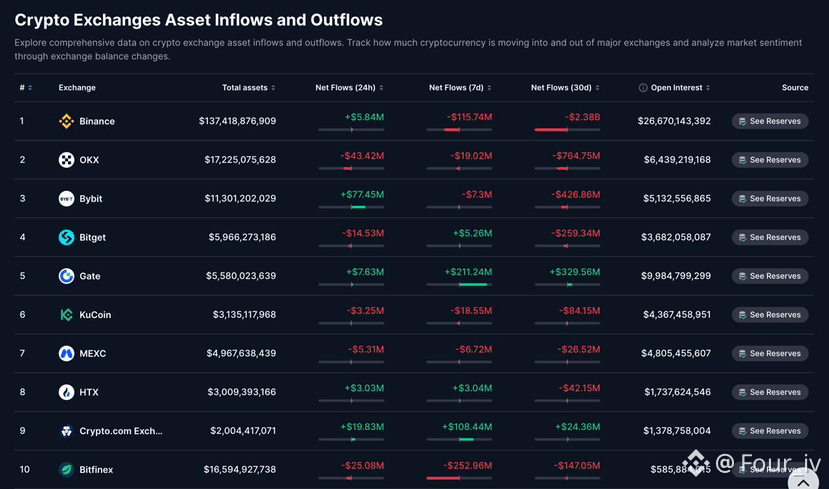Click the KuCoin logo icon
Image resolution: width=829 pixels, height=489 pixels.
click(66, 315)
